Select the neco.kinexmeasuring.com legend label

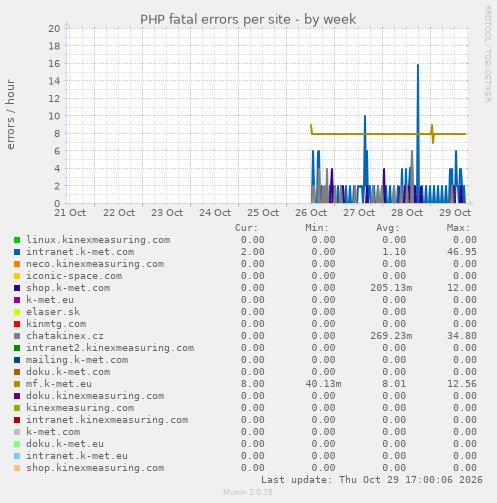(95, 264)
